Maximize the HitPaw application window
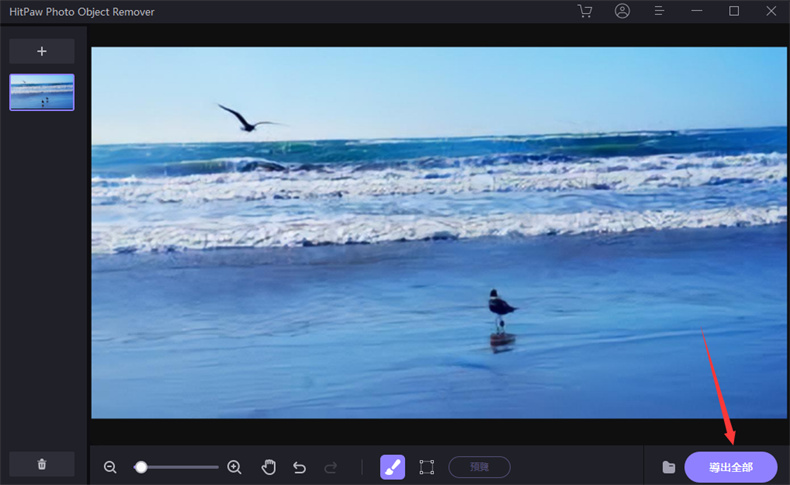790x485 pixels. [734, 11]
